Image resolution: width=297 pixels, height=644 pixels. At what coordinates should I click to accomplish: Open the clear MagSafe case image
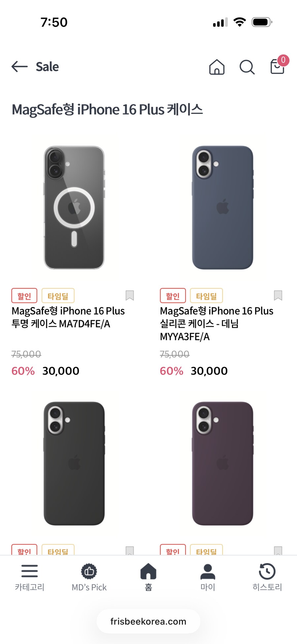pos(74,208)
